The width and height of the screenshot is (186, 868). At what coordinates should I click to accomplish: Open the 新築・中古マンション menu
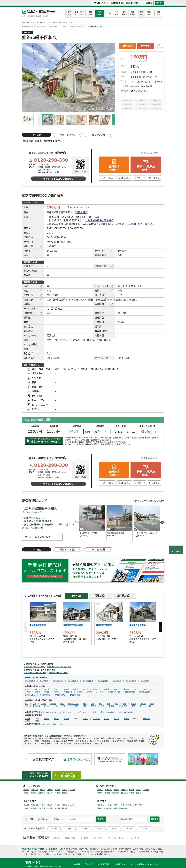pos(79,13)
